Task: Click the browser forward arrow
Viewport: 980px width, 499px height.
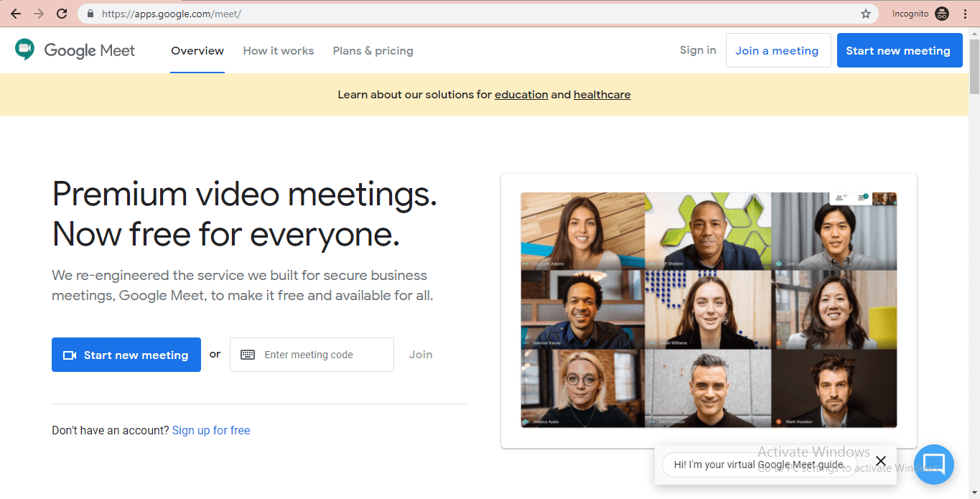Action: tap(39, 14)
